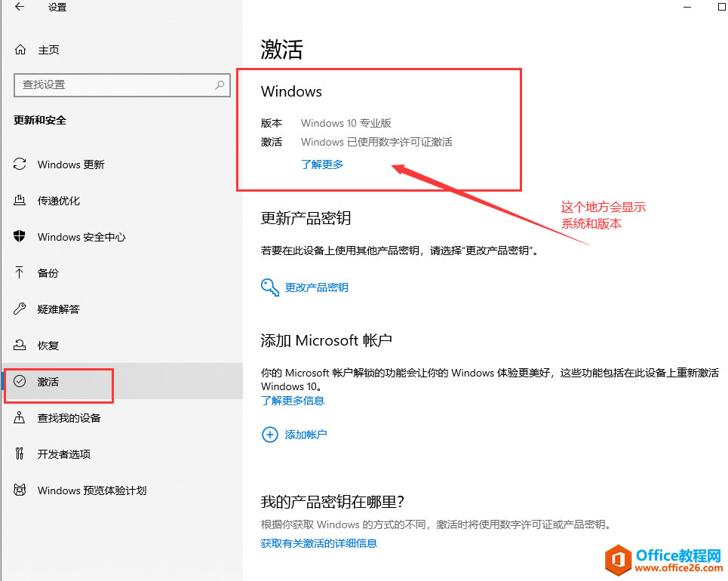This screenshot has height=581, width=728.
Task: Click the locate device icon beside 查找我的设备
Action: [19, 417]
